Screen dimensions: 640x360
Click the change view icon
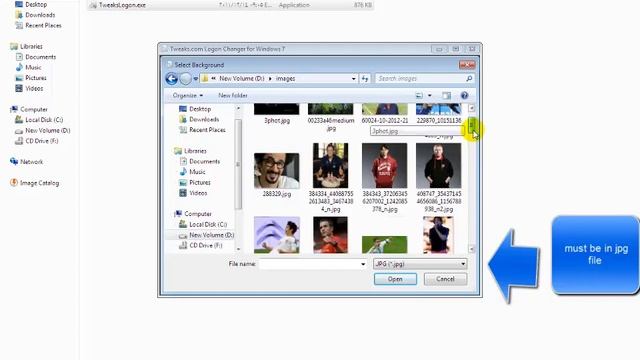[x=419, y=96]
